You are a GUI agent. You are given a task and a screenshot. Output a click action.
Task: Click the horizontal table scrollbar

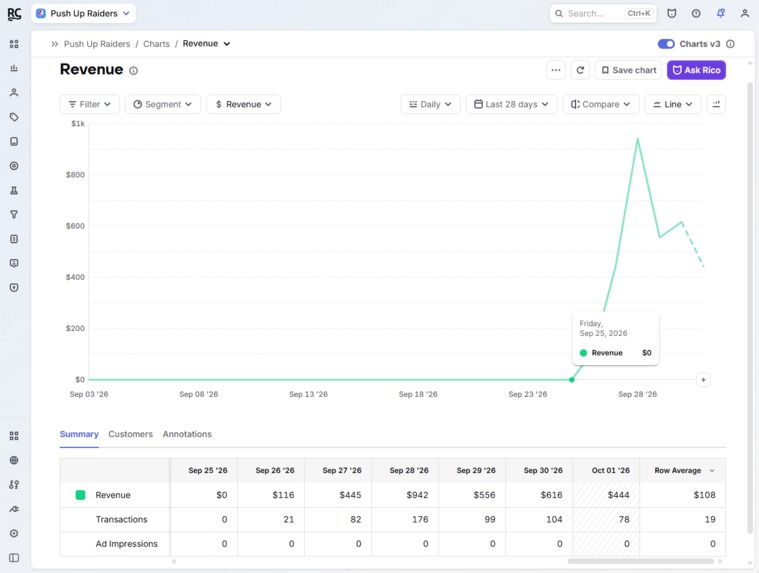641,561
